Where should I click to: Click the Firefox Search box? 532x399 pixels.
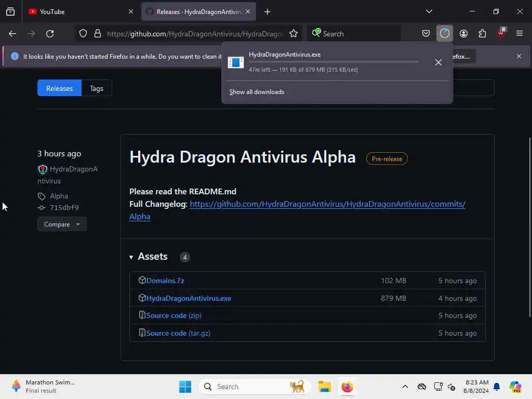point(353,34)
